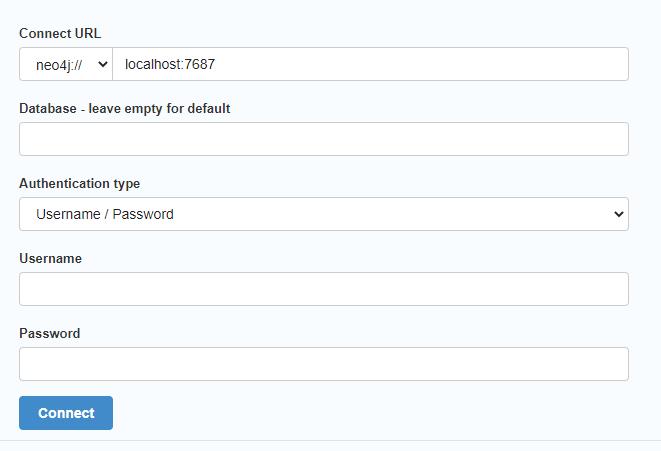Click the chevron arrow beside neo4j://
661x451 pixels.
point(102,64)
